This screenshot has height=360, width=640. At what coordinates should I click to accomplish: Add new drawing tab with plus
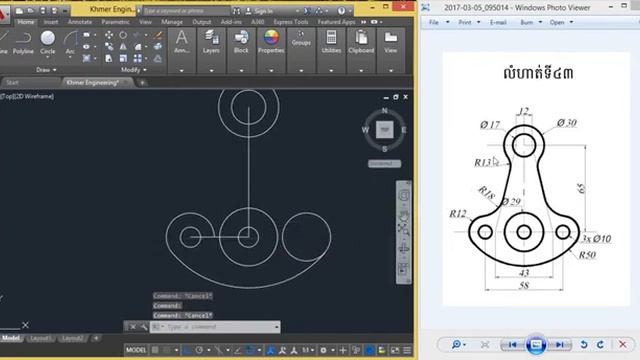pos(142,82)
